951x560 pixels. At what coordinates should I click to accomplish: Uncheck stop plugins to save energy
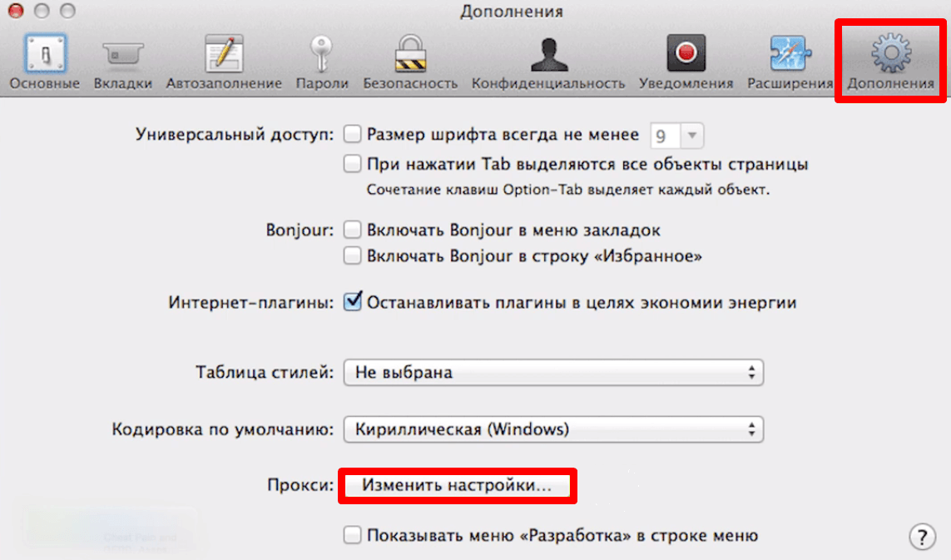point(353,301)
